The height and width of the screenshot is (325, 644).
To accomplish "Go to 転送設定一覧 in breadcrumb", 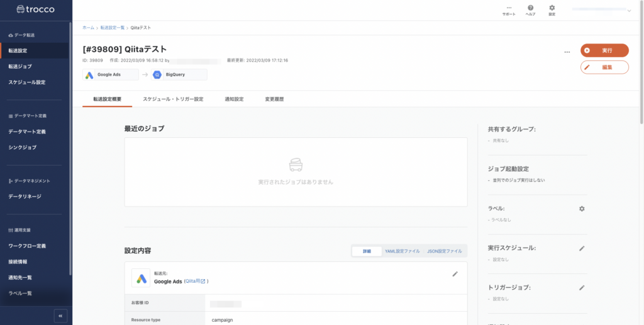I will click(113, 28).
